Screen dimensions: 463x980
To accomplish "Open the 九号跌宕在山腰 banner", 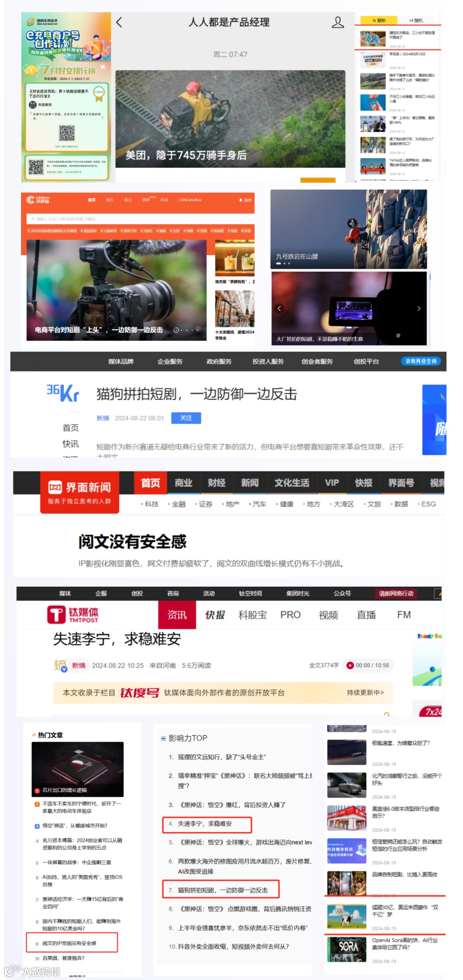I will tap(349, 229).
